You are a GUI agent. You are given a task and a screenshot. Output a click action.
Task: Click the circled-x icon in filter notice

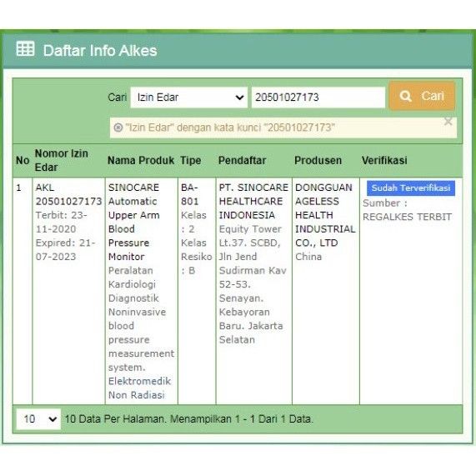[118, 128]
